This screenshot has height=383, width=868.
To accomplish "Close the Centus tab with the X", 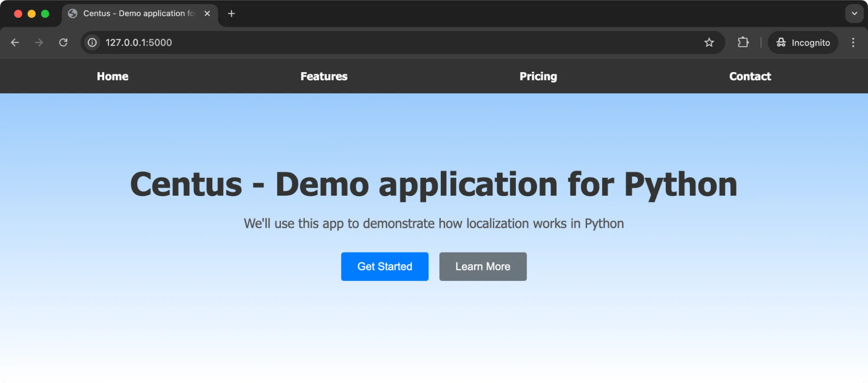I will (207, 13).
